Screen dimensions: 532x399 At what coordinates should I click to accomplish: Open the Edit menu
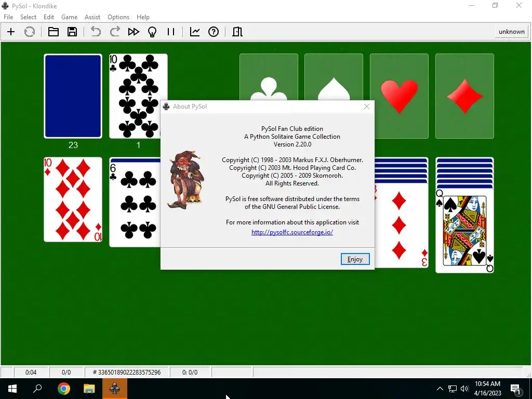pyautogui.click(x=48, y=17)
